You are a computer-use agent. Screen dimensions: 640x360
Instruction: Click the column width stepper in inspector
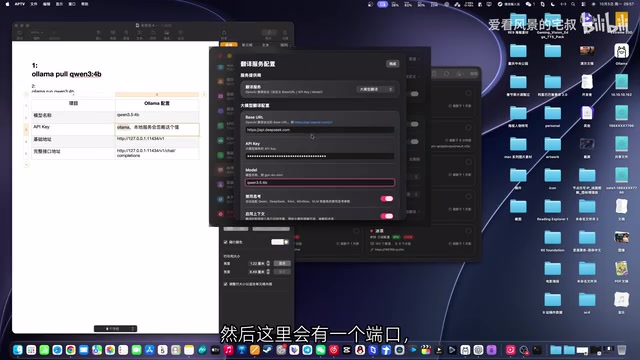pos(268,271)
